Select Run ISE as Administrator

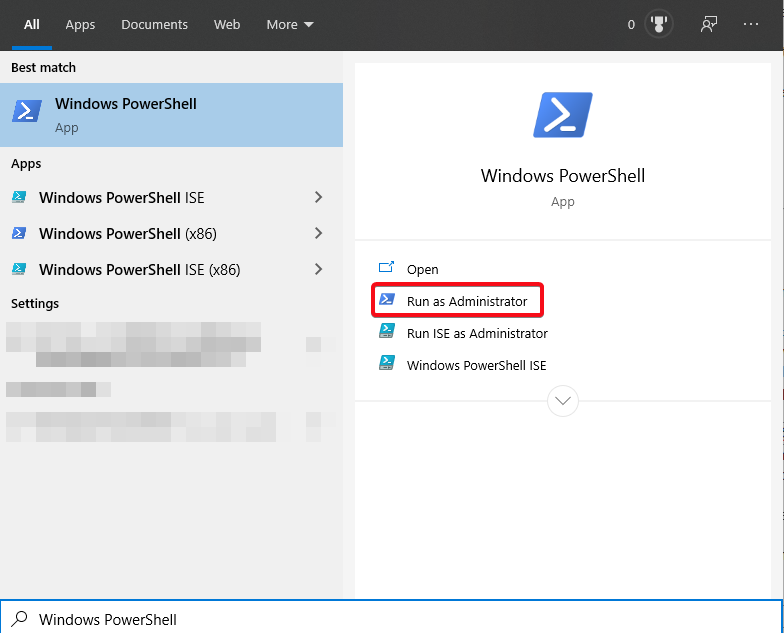pos(476,333)
